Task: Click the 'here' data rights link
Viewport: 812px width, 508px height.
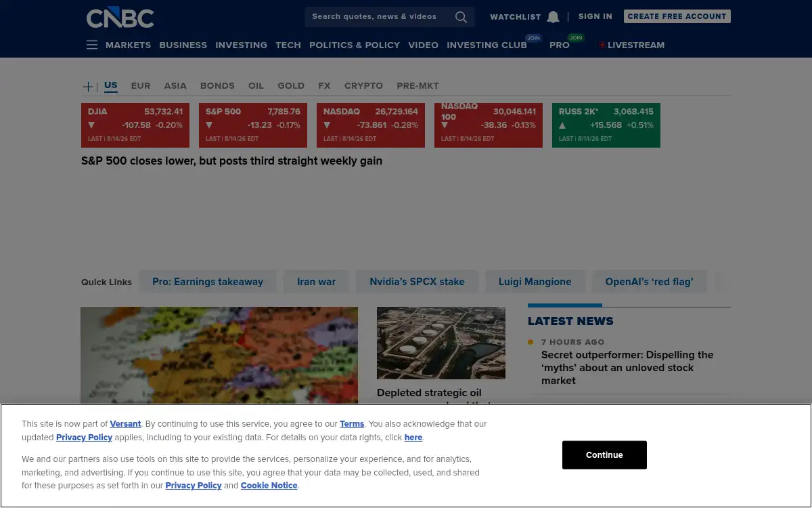Action: (413, 438)
